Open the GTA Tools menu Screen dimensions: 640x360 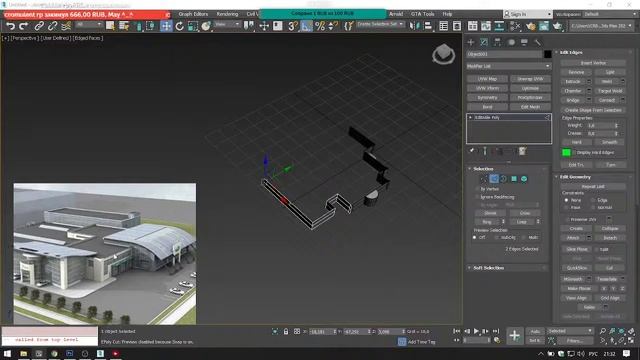[x=422, y=14]
